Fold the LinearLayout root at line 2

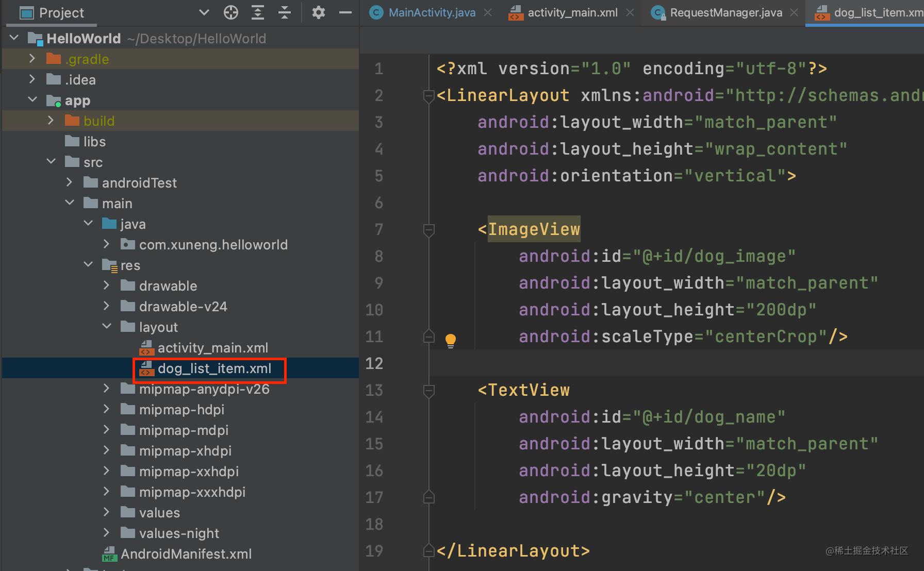click(x=428, y=96)
